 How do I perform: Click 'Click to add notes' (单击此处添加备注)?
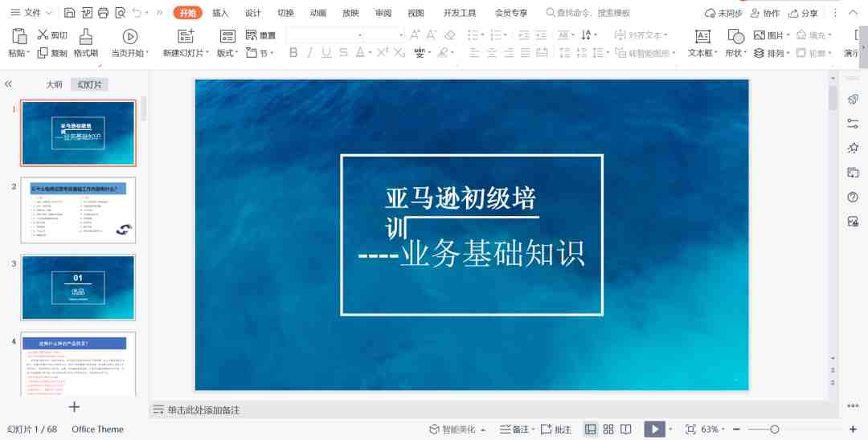(203, 410)
